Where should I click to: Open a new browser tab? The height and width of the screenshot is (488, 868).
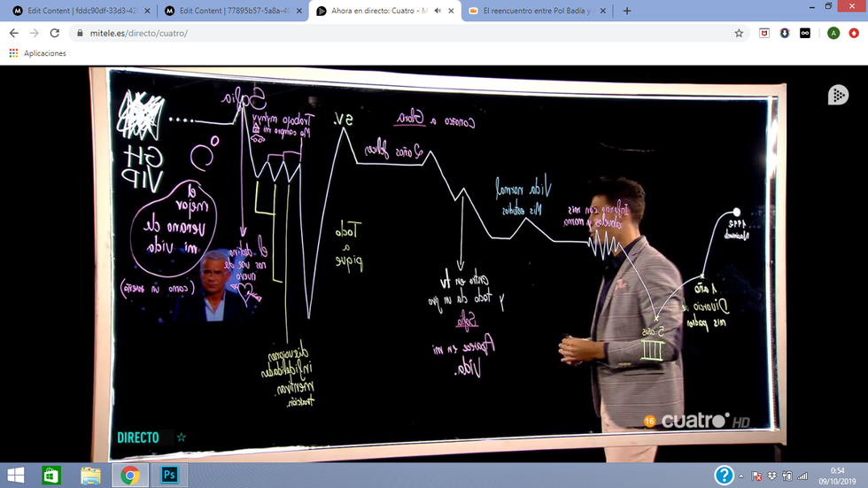pos(627,11)
